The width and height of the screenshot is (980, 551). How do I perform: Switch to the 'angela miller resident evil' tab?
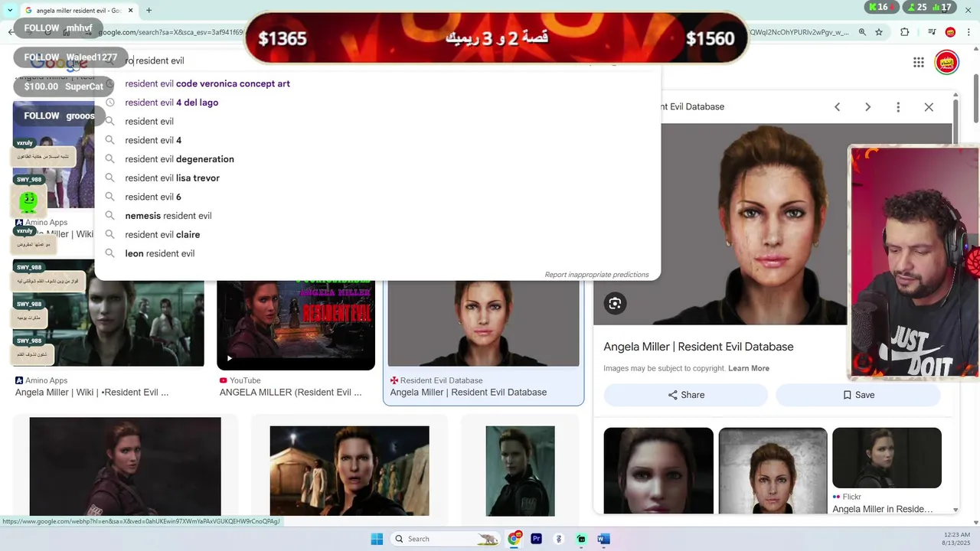77,10
